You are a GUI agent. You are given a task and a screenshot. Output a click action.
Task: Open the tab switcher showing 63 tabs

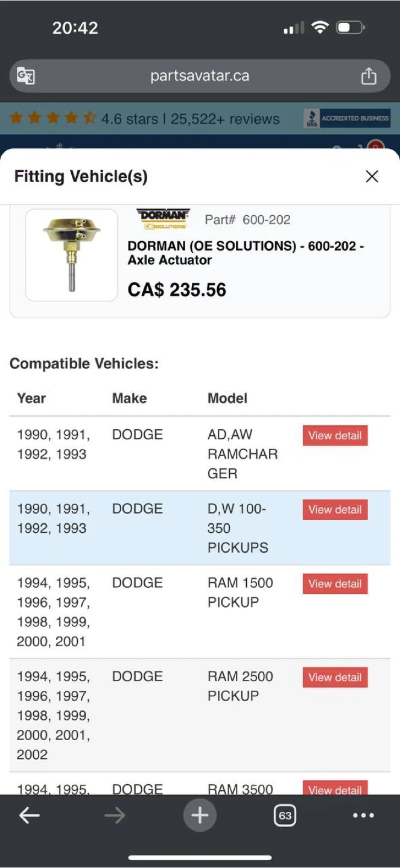(285, 816)
